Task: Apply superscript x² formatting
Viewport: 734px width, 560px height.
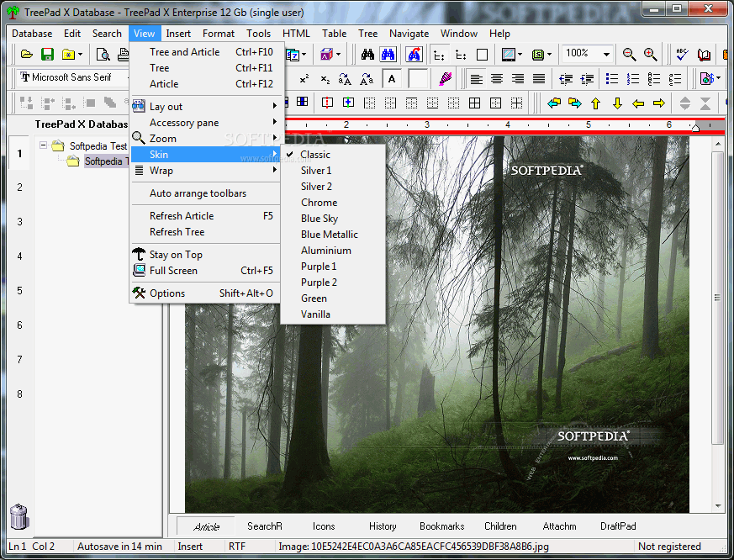Action: pyautogui.click(x=304, y=79)
